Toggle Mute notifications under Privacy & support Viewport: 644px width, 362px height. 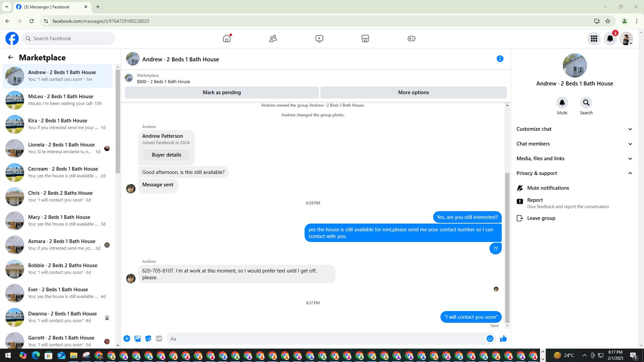548,188
